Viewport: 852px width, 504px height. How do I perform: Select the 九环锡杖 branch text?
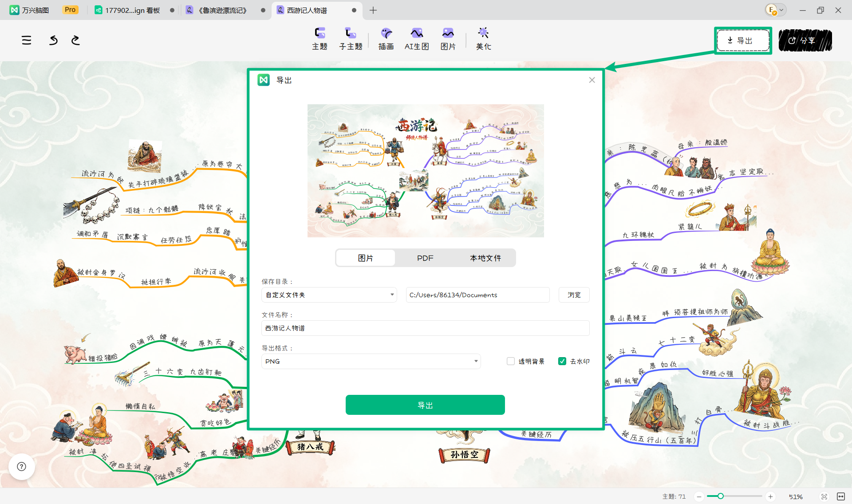point(638,235)
